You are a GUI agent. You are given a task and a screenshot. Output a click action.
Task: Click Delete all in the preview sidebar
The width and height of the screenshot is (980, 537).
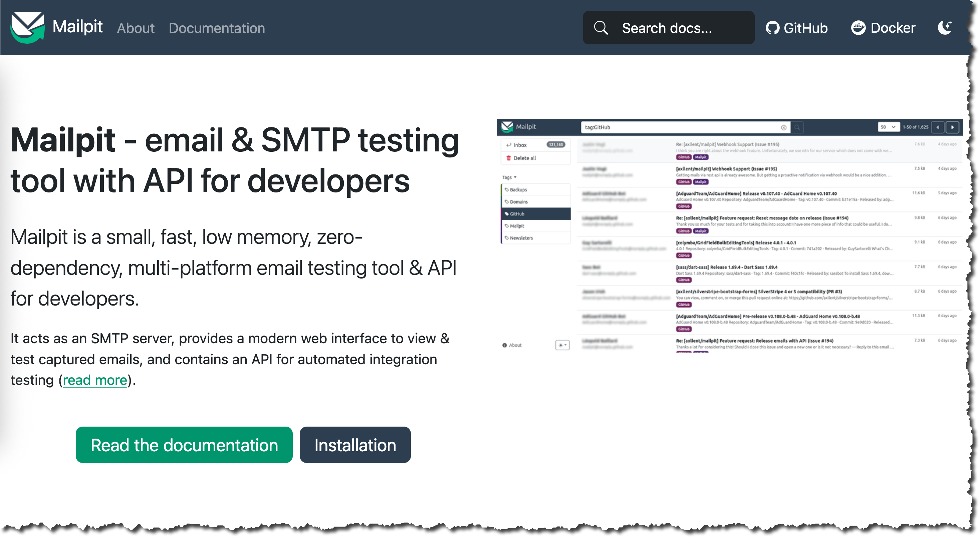(536, 158)
